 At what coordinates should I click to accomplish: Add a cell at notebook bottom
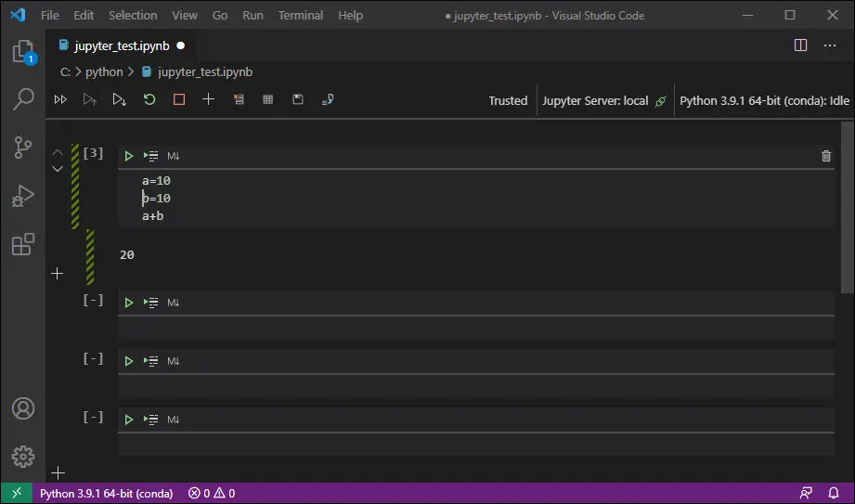click(58, 473)
